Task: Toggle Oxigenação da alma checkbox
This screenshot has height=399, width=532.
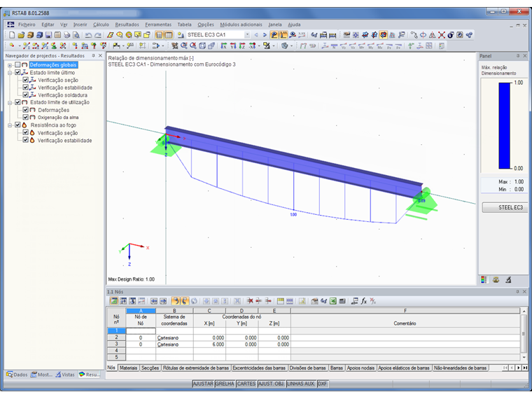Action: coord(25,118)
